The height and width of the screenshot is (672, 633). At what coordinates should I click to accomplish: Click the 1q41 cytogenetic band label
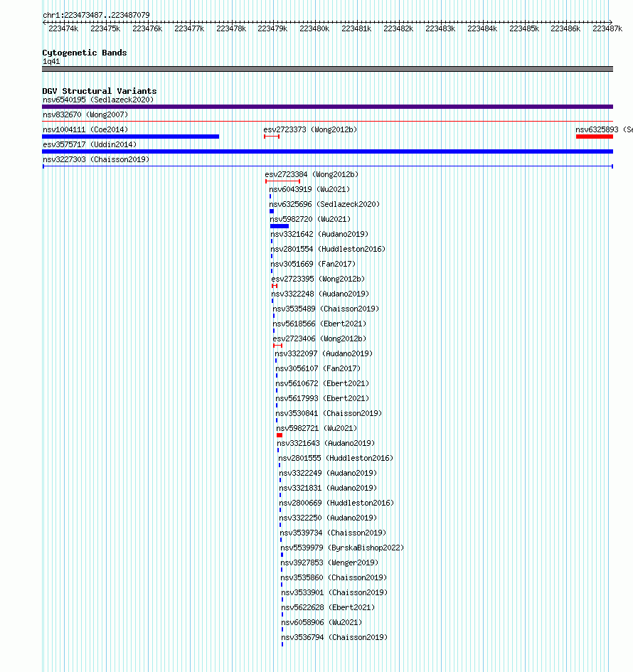[x=51, y=62]
